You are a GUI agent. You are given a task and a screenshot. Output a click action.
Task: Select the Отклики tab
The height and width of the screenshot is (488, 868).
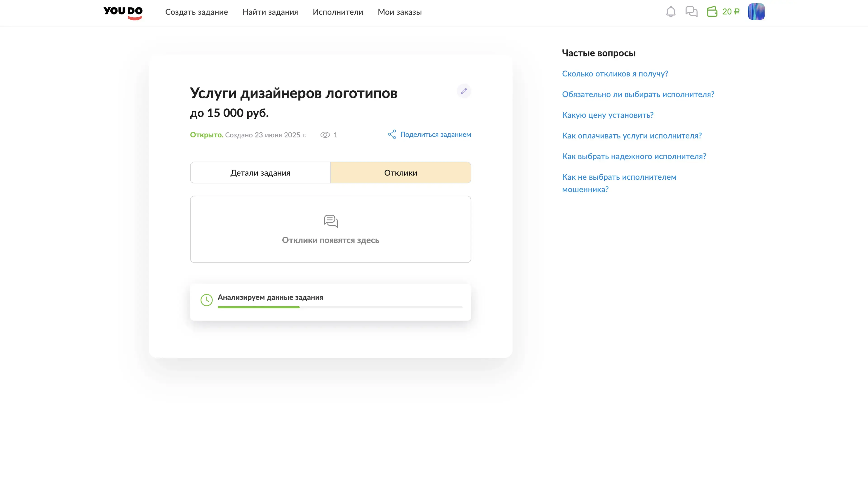pyautogui.click(x=400, y=173)
